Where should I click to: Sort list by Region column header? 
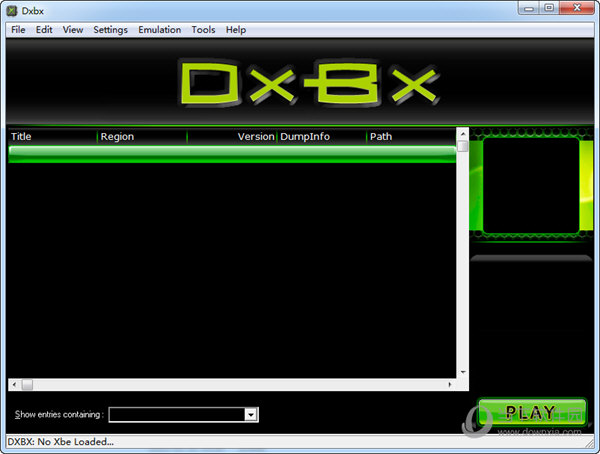point(142,137)
